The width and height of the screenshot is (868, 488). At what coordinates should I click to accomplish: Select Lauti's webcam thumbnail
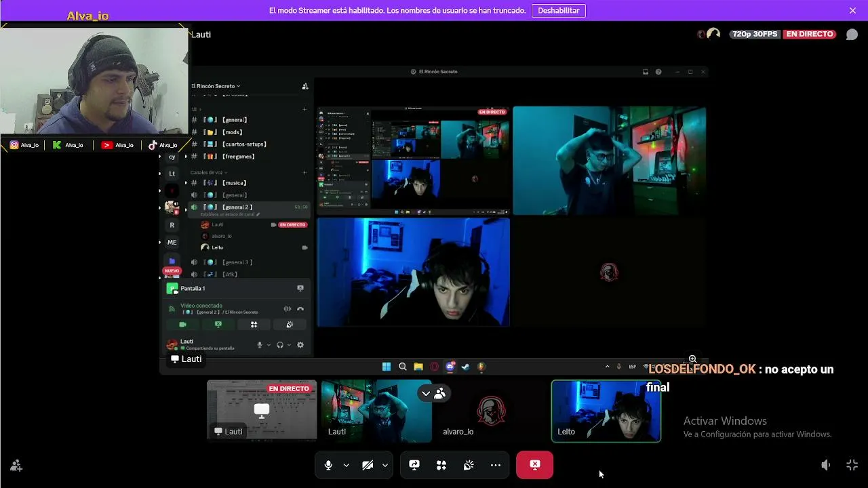[376, 411]
